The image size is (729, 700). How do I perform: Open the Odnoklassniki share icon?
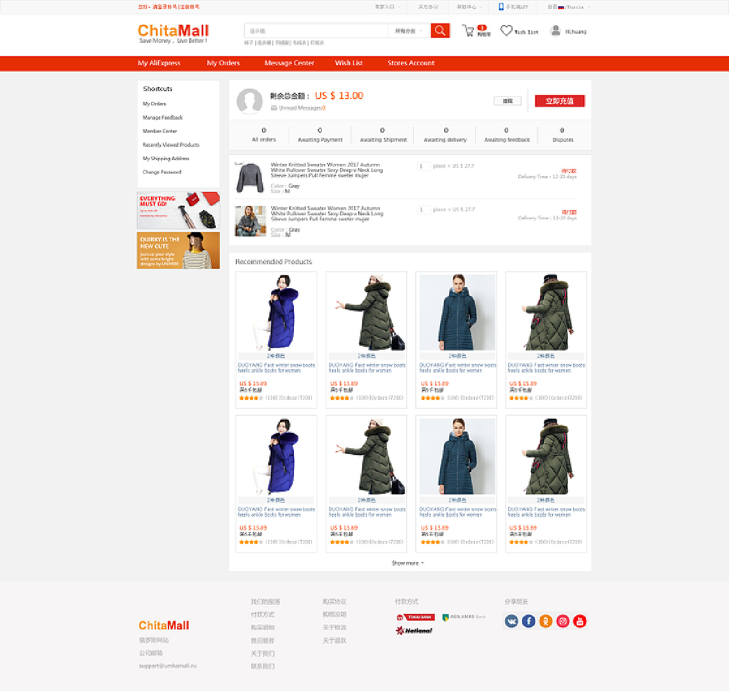pyautogui.click(x=546, y=621)
